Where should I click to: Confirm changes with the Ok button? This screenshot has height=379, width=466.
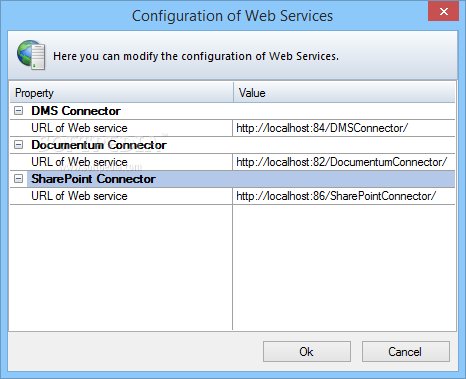tap(307, 351)
